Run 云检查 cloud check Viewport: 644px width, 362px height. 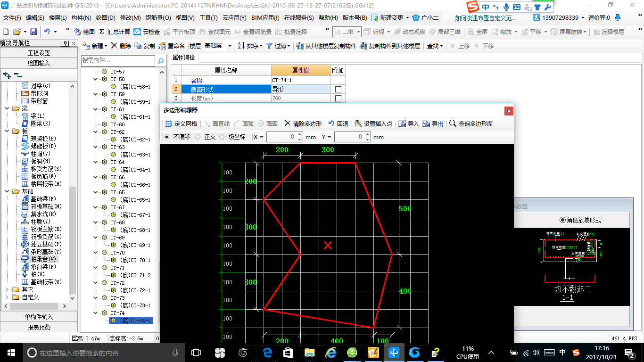[147, 32]
